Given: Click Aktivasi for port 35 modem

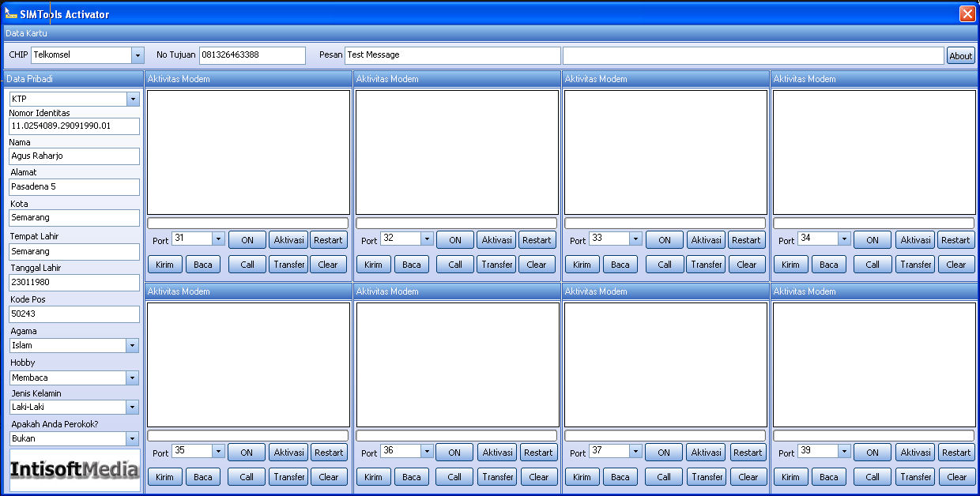Looking at the screenshot, I should pos(288,453).
